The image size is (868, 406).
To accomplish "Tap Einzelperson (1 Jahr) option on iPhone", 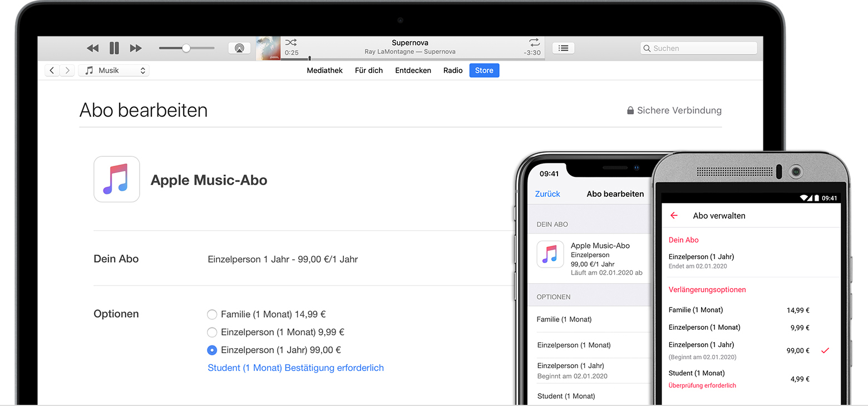I will 570,365.
